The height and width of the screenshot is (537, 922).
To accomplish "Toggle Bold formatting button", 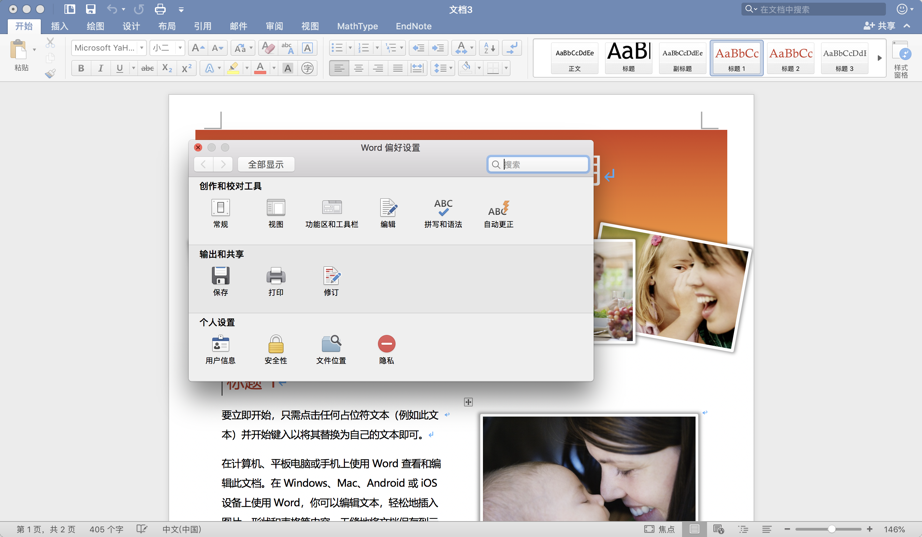I will [x=81, y=68].
